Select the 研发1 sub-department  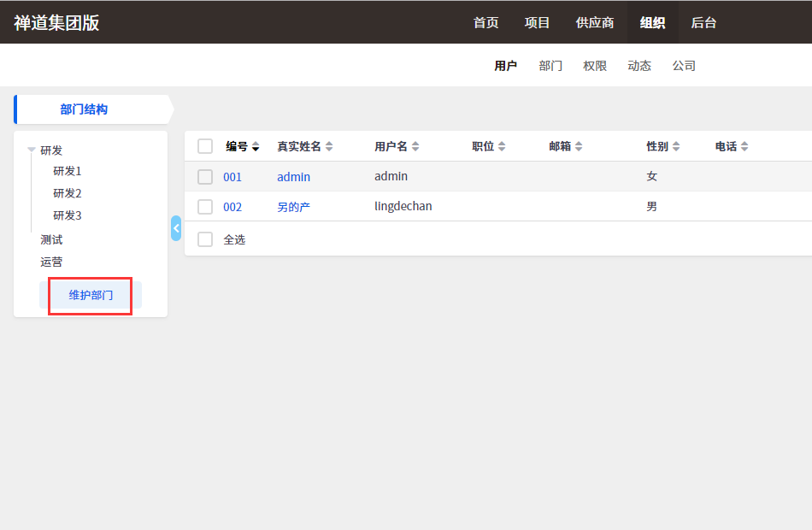(68, 171)
